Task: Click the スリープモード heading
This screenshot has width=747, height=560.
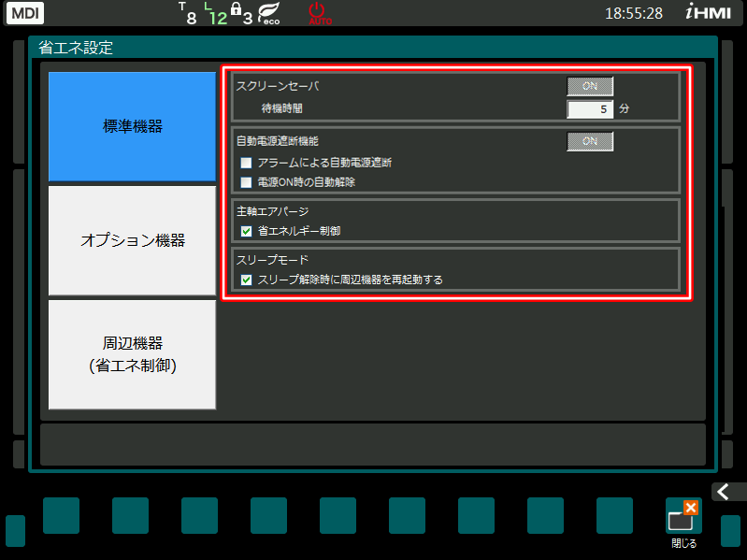Action: 272,260
